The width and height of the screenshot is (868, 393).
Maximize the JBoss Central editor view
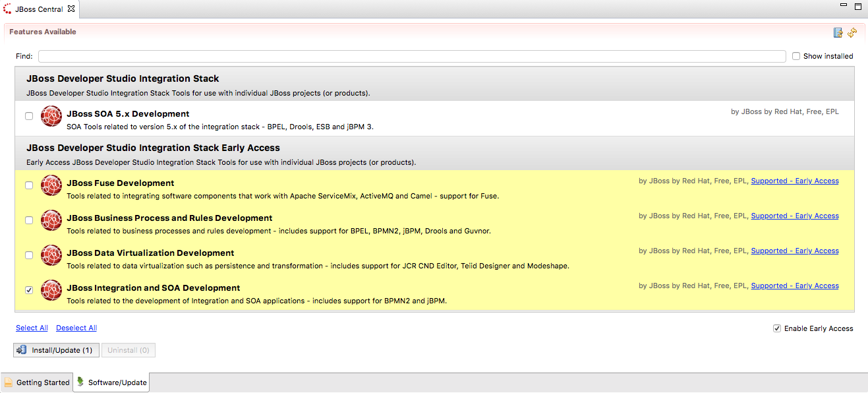click(858, 7)
